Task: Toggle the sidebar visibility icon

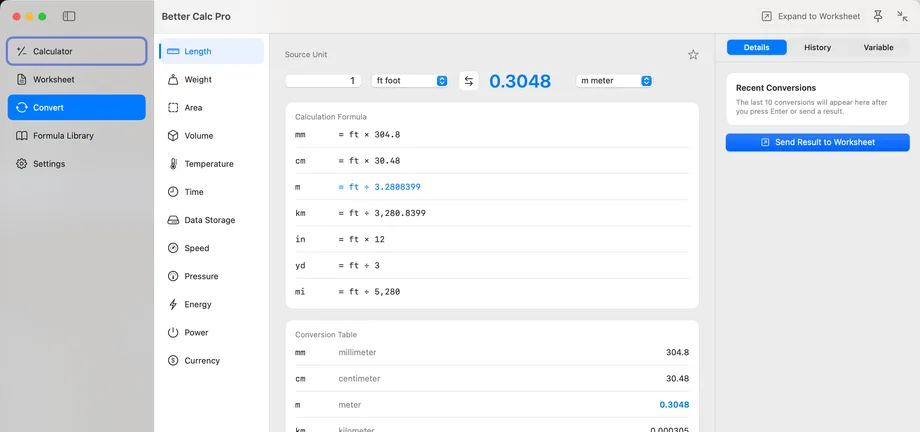Action: [69, 16]
